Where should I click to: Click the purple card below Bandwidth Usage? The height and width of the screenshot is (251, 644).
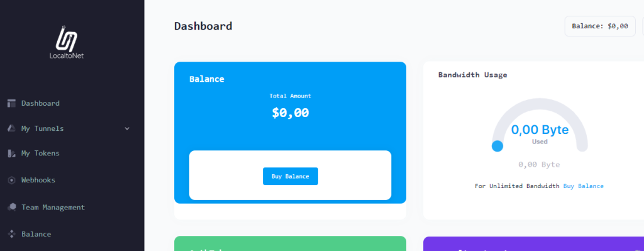pyautogui.click(x=533, y=243)
